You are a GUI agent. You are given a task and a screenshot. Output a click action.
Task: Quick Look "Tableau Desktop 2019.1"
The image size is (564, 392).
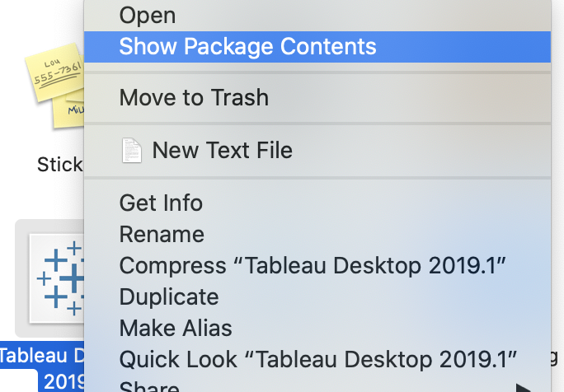[x=317, y=359]
